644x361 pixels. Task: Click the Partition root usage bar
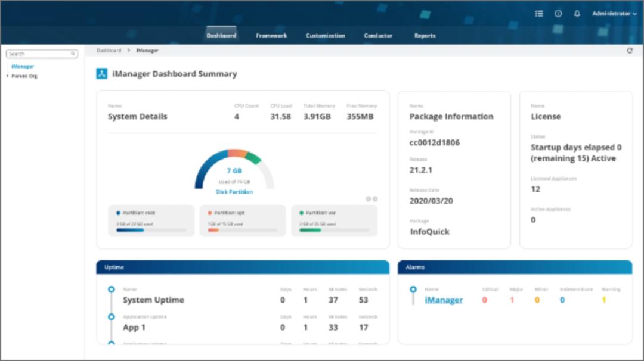[151, 230]
